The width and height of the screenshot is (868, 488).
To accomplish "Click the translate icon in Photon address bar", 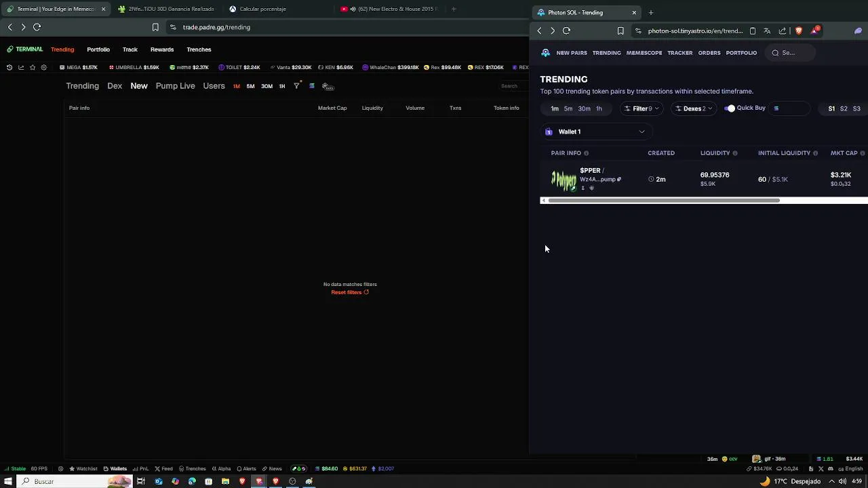I will (x=767, y=30).
